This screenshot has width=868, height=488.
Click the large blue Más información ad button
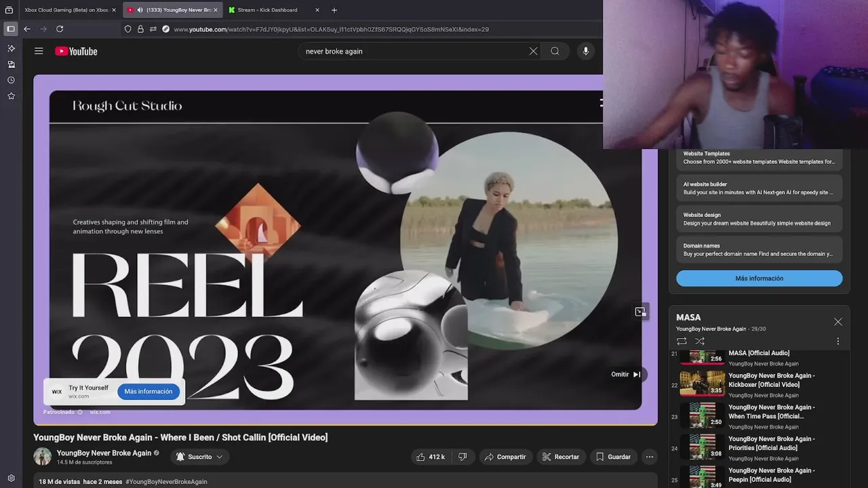tap(759, 279)
